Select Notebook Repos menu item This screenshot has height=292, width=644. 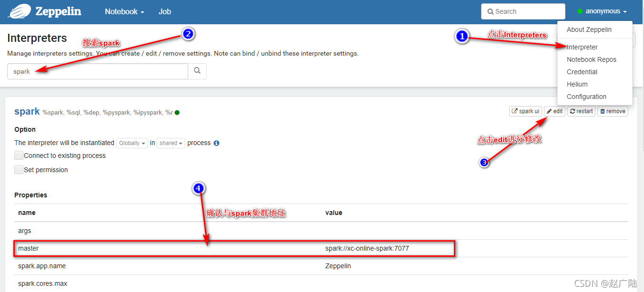coord(592,59)
